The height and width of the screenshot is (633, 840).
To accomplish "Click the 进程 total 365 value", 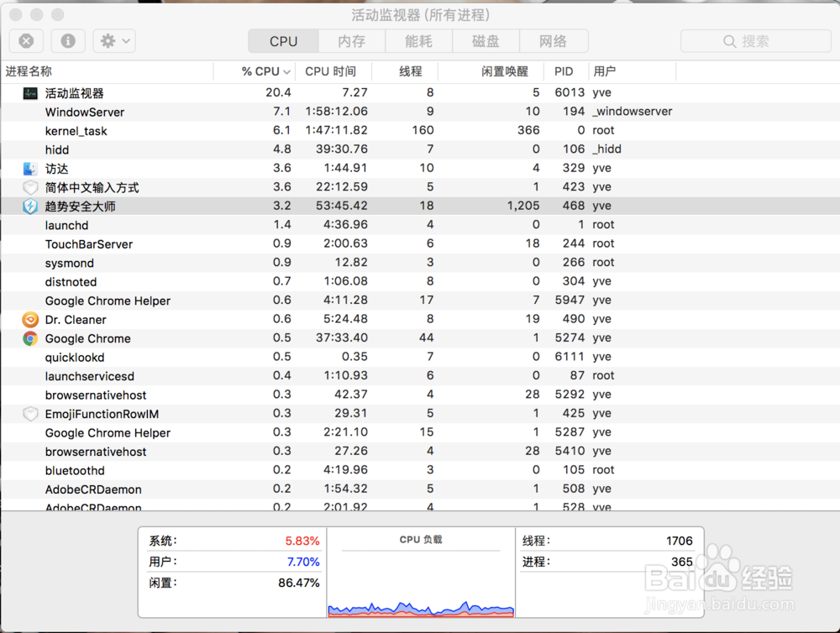I will click(682, 562).
